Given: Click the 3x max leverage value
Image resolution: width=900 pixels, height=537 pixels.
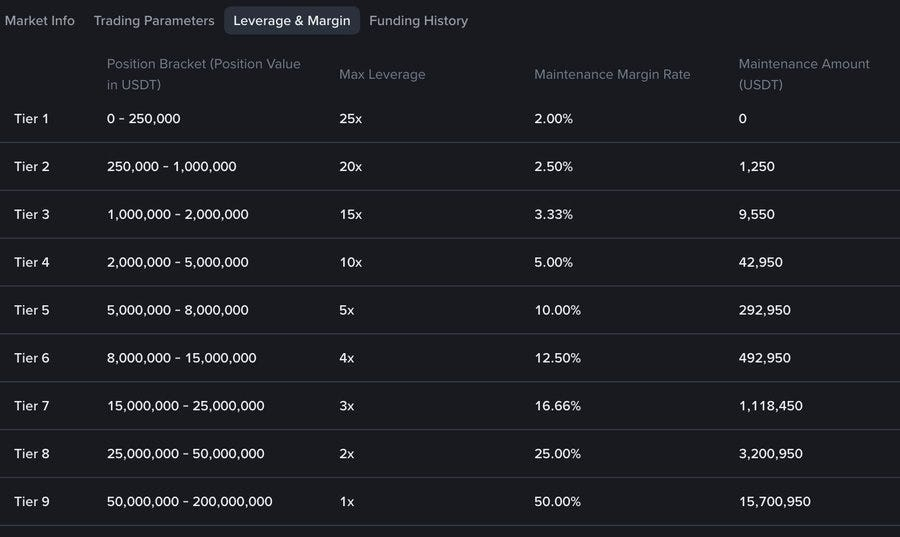Looking at the screenshot, I should click(347, 406).
